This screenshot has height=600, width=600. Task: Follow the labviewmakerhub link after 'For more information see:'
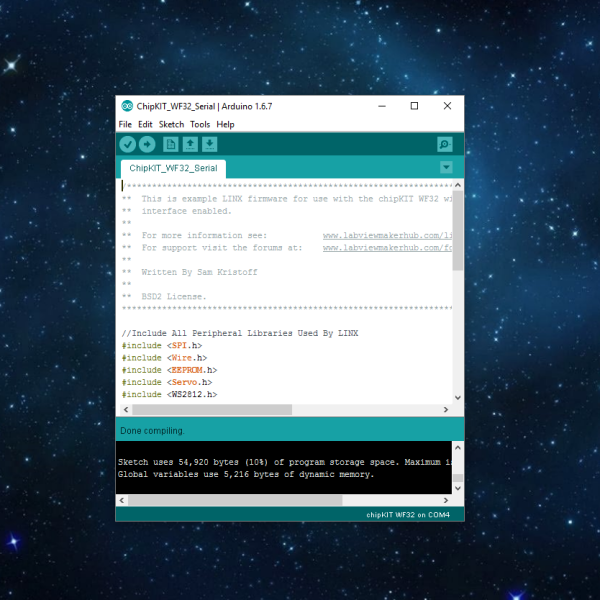tap(387, 235)
